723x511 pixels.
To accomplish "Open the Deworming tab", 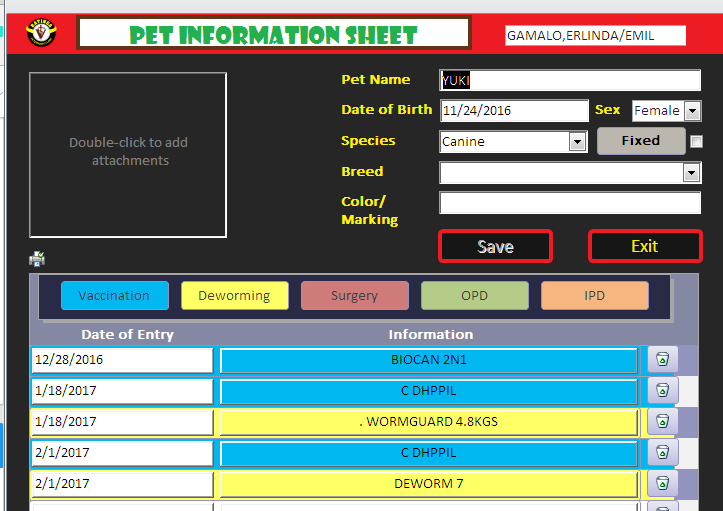I will click(x=234, y=296).
